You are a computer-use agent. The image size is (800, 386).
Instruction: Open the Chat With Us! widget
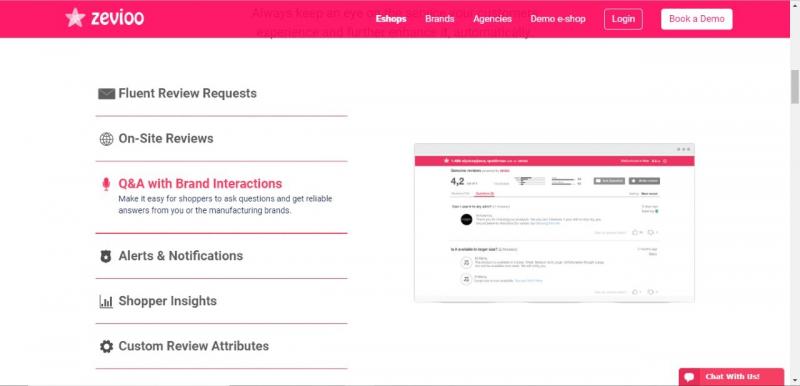click(x=731, y=377)
